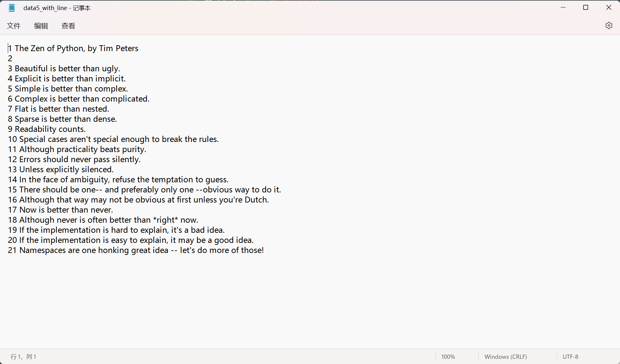620x364 pixels.
Task: Open the 文件 menu
Action: pyautogui.click(x=14, y=26)
